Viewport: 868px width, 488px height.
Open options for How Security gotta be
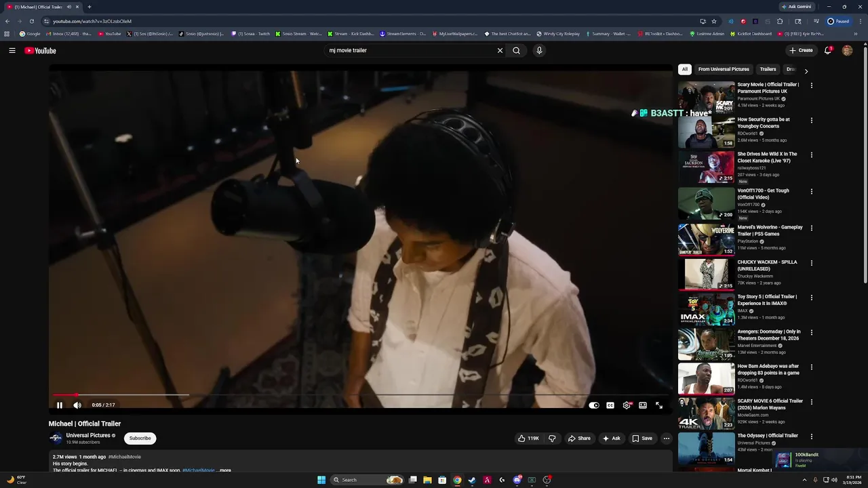click(812, 121)
